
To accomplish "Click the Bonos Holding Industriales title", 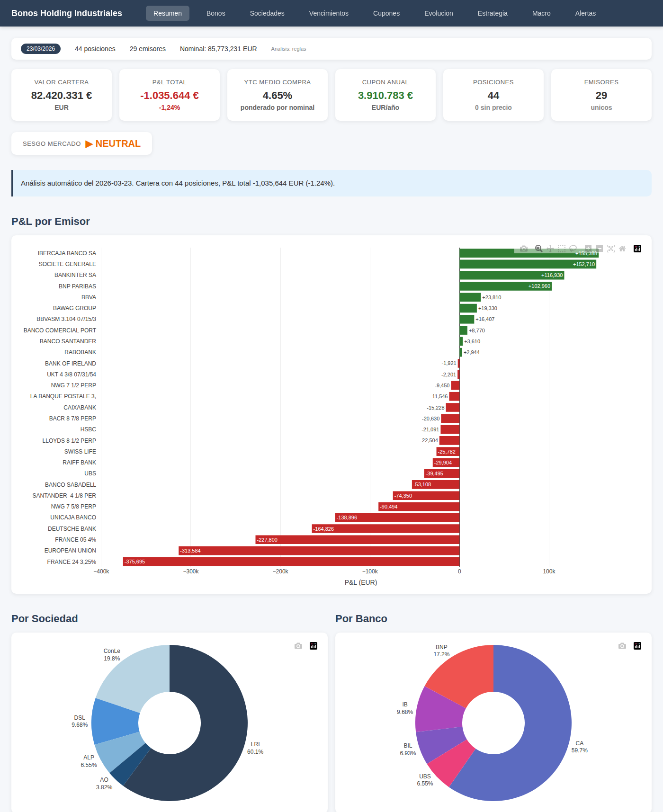I will point(67,13).
